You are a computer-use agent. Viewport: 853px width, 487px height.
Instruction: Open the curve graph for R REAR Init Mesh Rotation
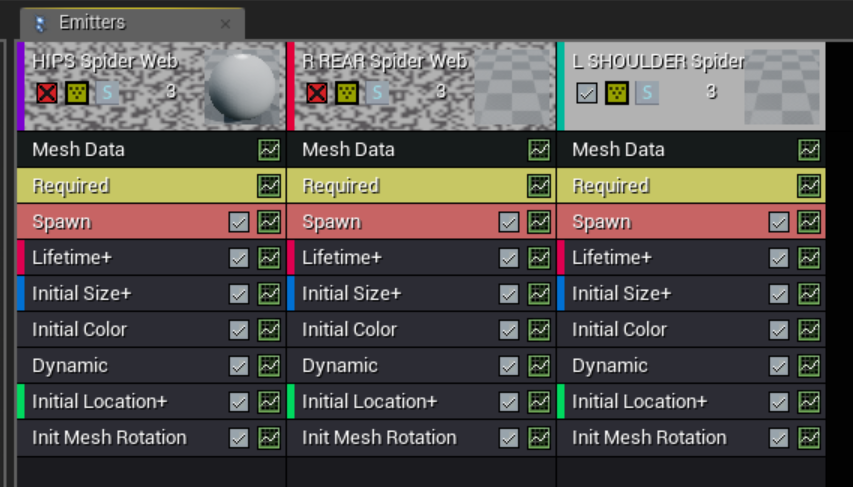(539, 438)
